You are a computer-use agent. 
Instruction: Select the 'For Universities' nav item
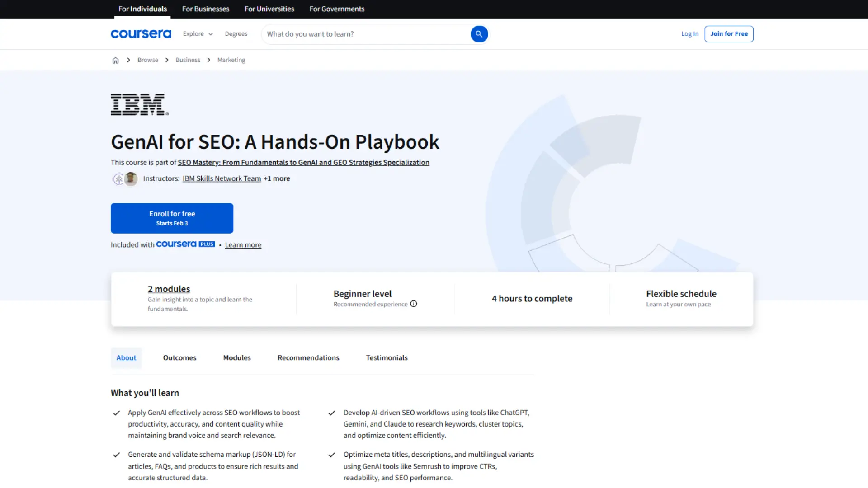coord(269,9)
